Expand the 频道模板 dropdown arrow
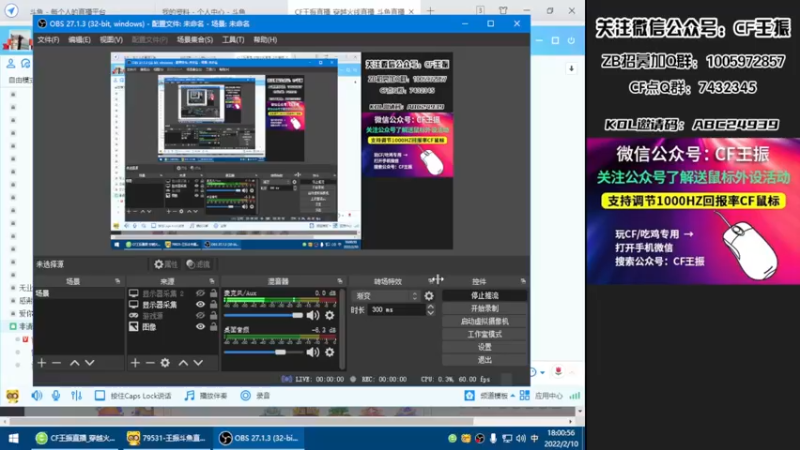The image size is (800, 450). click(x=512, y=395)
